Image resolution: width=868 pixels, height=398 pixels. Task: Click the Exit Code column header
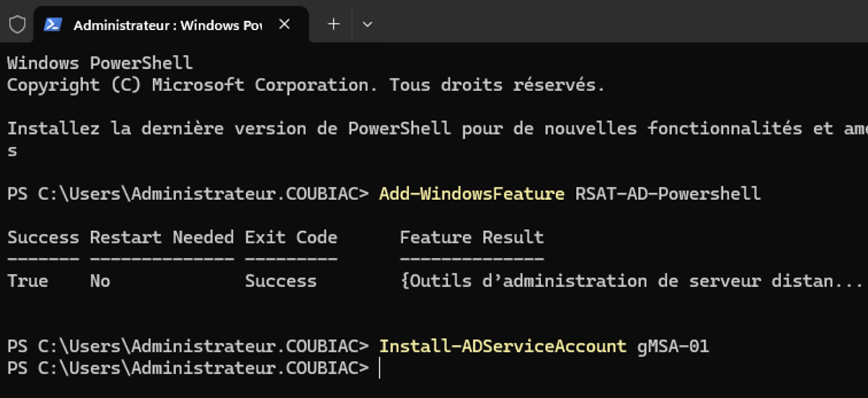[290, 237]
